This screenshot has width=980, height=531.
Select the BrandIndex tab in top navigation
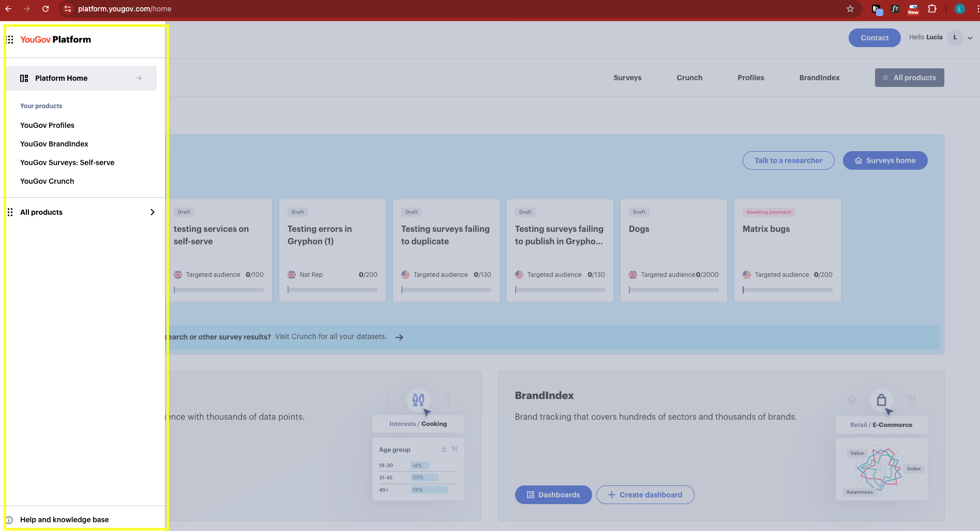click(x=819, y=78)
